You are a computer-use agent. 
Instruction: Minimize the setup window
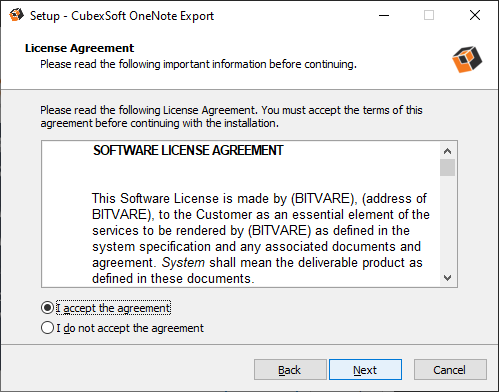click(x=384, y=15)
